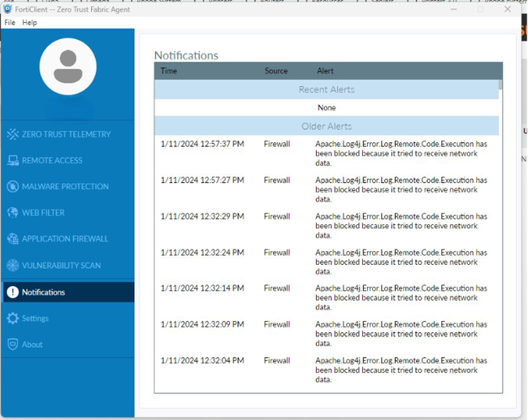Click the Log4j alert message at 12:32:04
The width and height of the screenshot is (528, 420).
tap(401, 370)
